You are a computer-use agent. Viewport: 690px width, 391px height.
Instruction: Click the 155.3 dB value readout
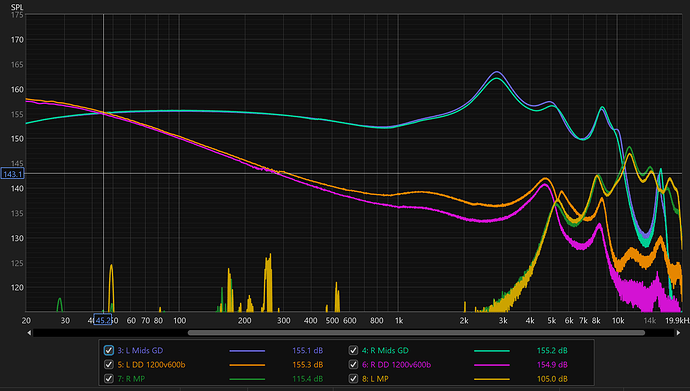[308, 365]
